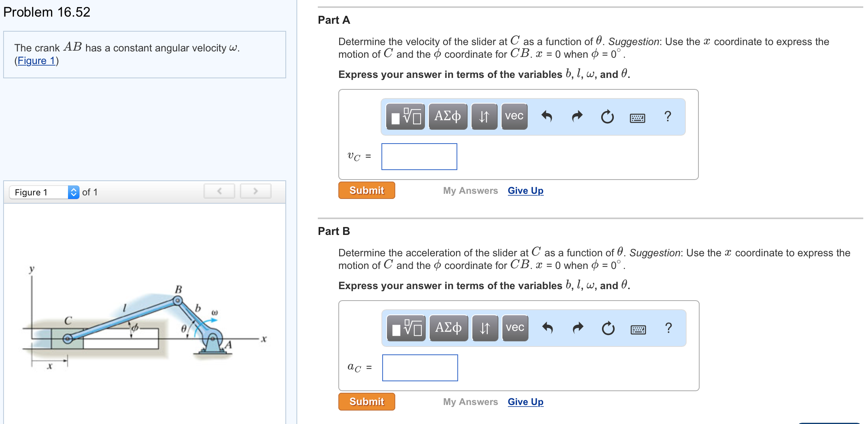Click the ΑΣφ symbols icon in Part B
The height and width of the screenshot is (424, 868).
click(448, 327)
